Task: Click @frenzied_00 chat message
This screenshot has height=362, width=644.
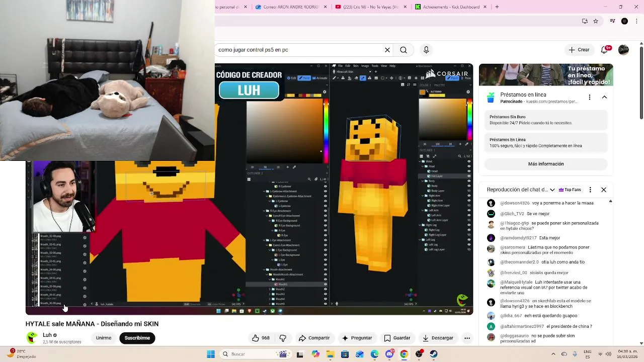Action: click(x=527, y=273)
